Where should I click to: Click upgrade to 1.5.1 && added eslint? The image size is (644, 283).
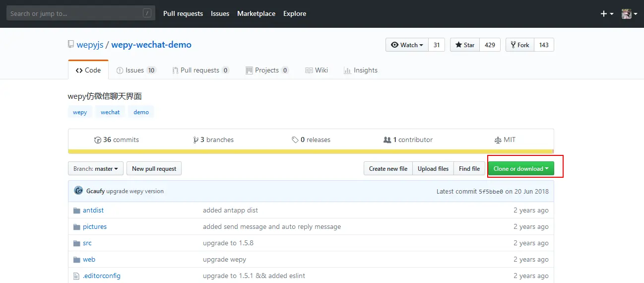[x=254, y=276]
